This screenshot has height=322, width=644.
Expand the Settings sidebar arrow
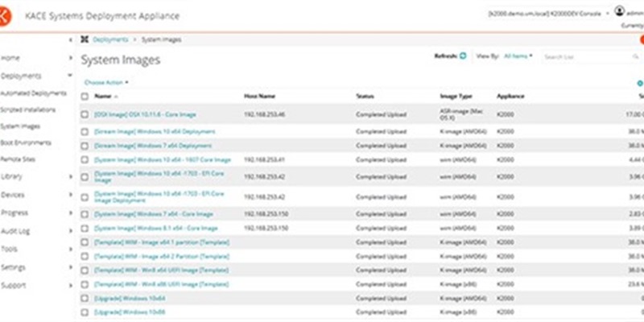(71, 267)
